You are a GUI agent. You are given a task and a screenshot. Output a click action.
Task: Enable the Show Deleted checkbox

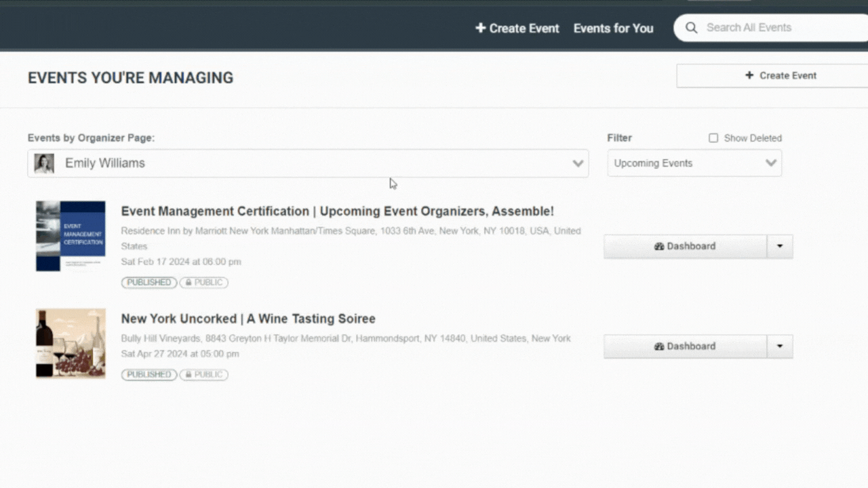click(x=713, y=138)
